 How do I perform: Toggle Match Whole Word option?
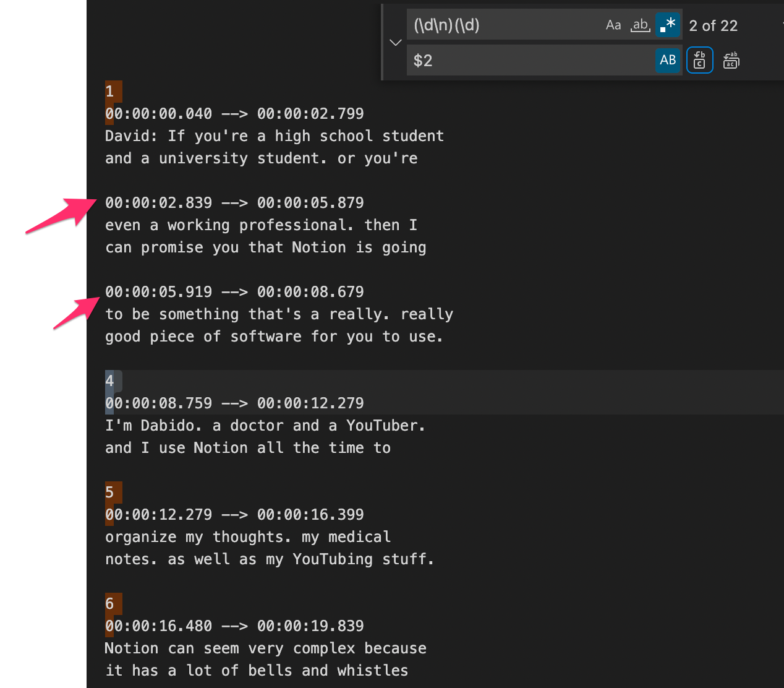point(641,25)
